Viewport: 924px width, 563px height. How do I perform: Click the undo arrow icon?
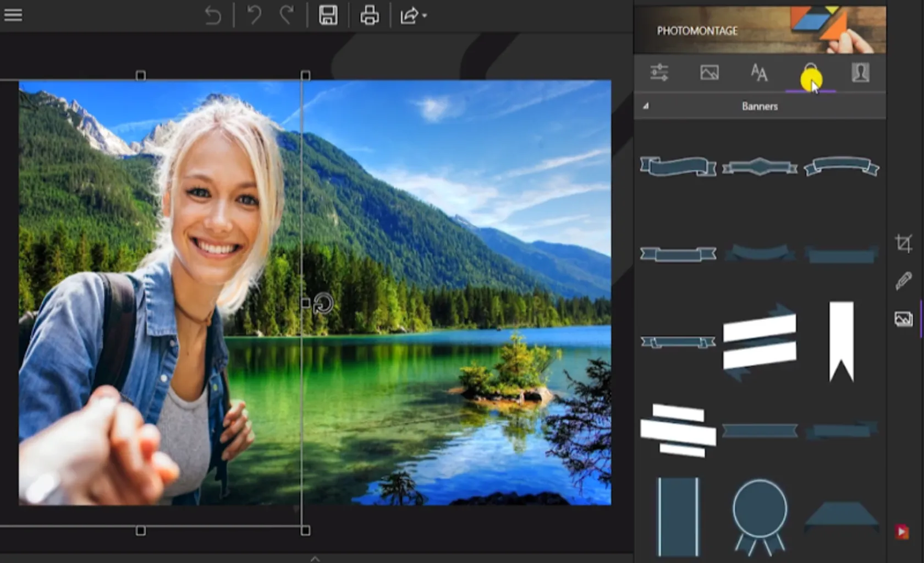coord(254,15)
